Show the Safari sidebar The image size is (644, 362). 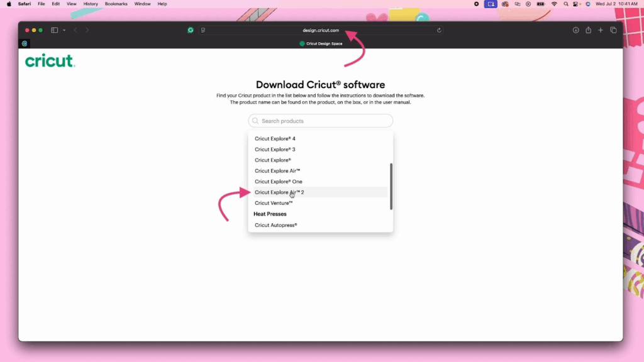coord(54,30)
